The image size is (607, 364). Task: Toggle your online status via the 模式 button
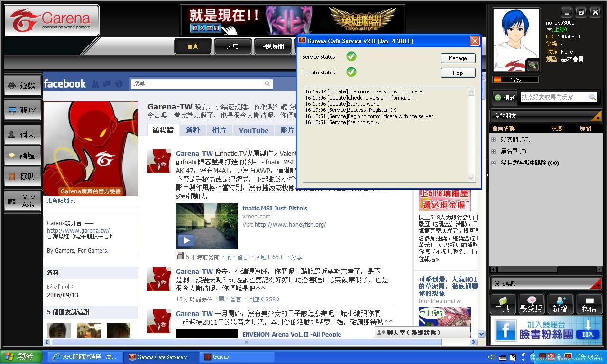click(505, 98)
